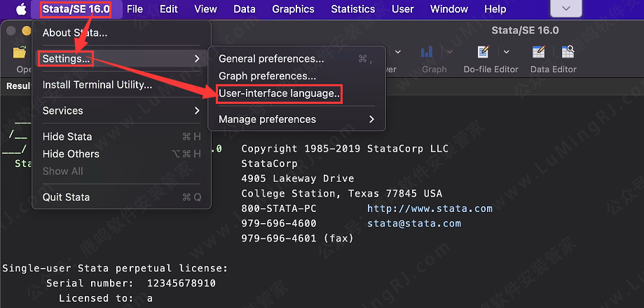Open Graph preferences
The height and width of the screenshot is (308, 644).
pyautogui.click(x=267, y=76)
